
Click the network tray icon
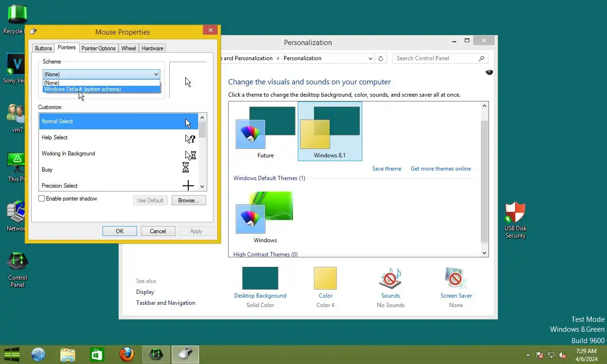[551, 355]
